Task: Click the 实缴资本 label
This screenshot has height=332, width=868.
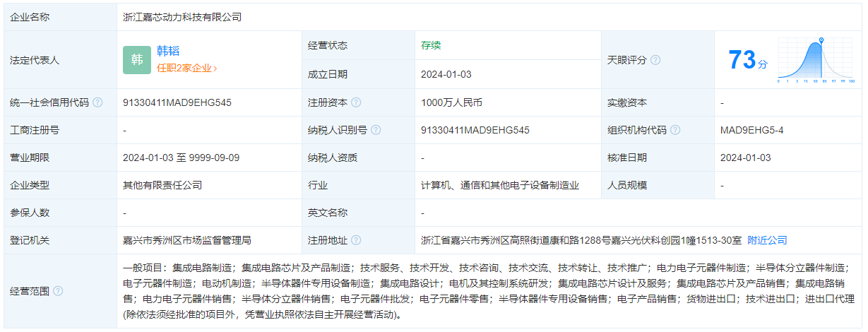Action: point(627,102)
